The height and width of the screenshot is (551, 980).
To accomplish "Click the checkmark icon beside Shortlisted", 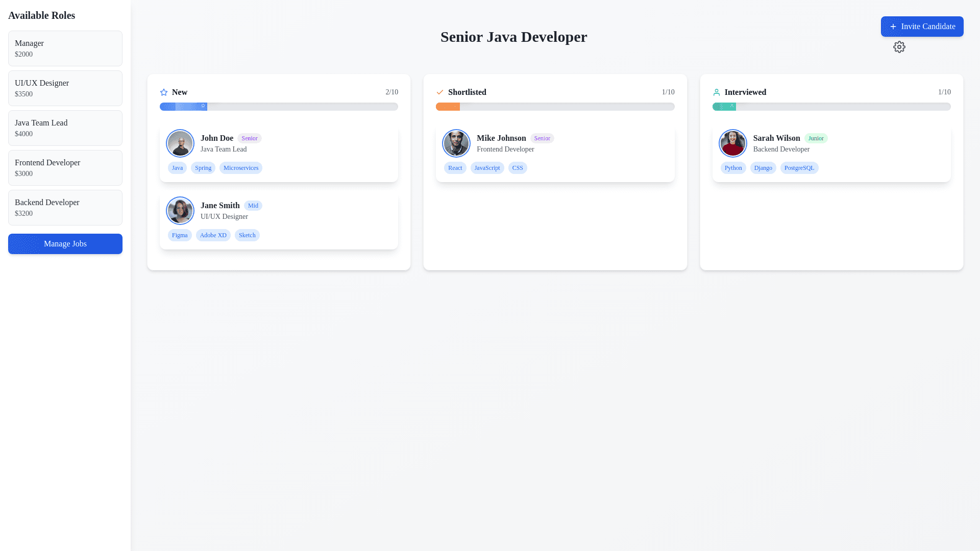I will click(440, 92).
